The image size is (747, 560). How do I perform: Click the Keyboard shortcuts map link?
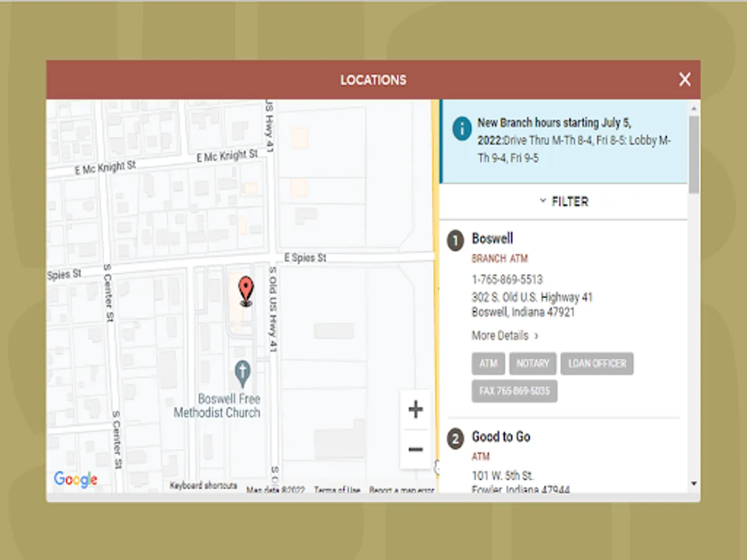(204, 486)
